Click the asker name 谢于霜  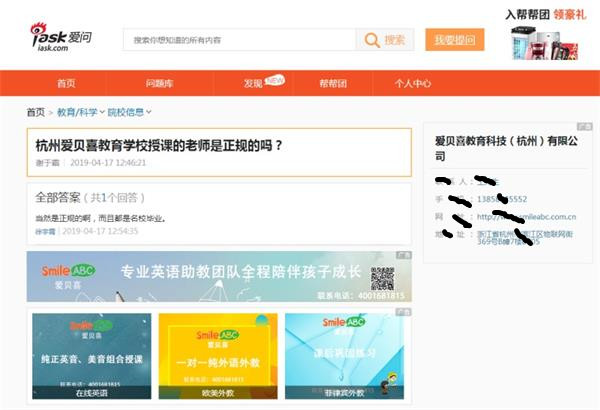[x=47, y=163]
